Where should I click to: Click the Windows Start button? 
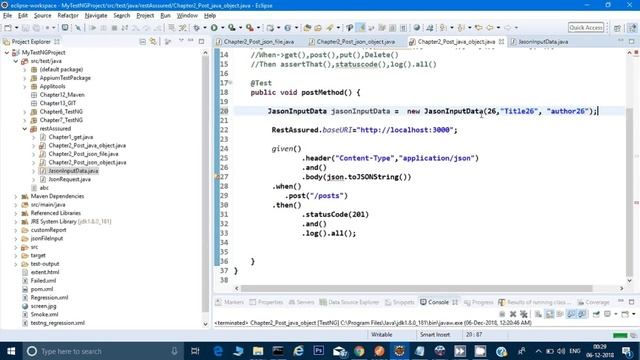(x=11, y=351)
